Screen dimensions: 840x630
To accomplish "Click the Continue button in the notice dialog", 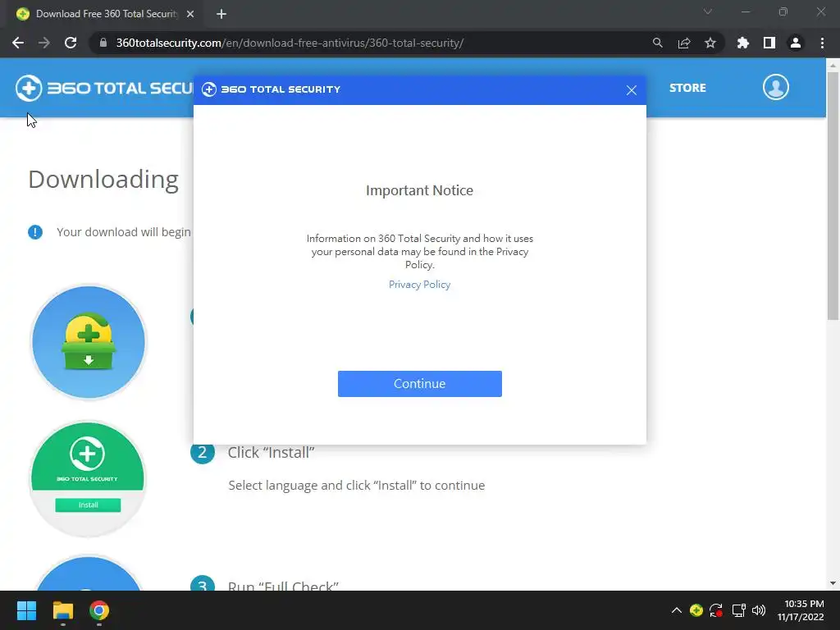I will pos(419,384).
